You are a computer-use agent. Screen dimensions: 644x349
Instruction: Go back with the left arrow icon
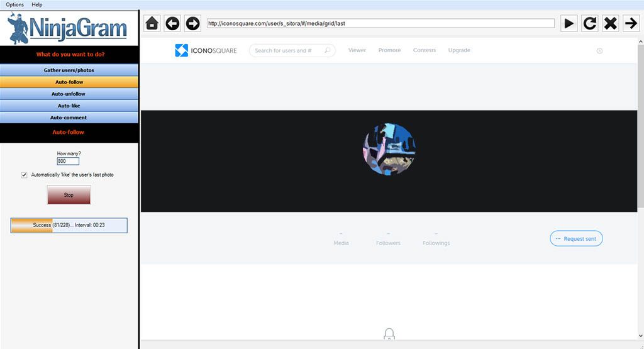172,24
